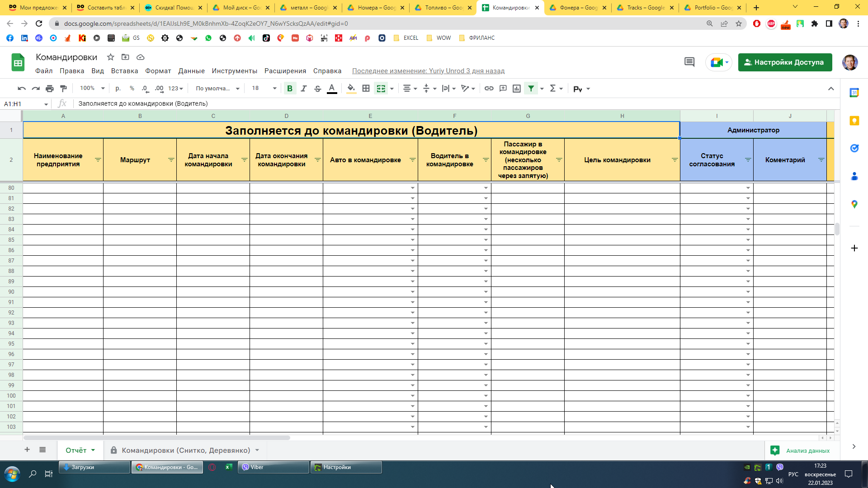Toggle the filter button in toolbar
Screen dimensions: 868x488
click(531, 89)
